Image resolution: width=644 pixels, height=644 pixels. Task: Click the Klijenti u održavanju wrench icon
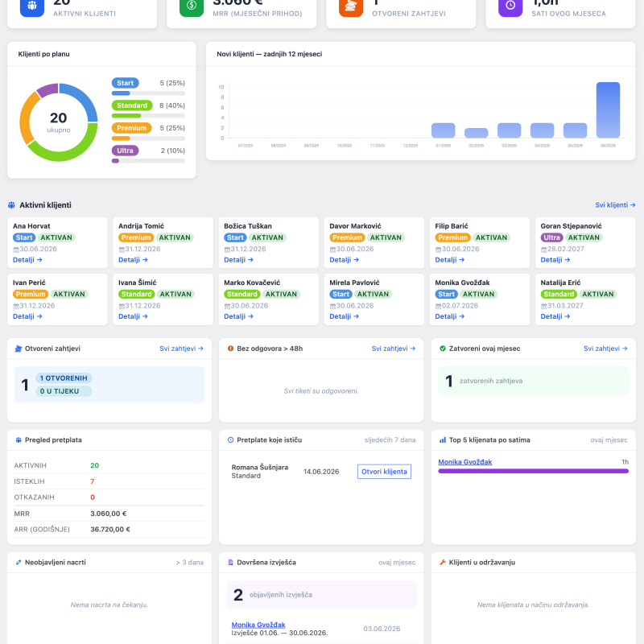442,563
